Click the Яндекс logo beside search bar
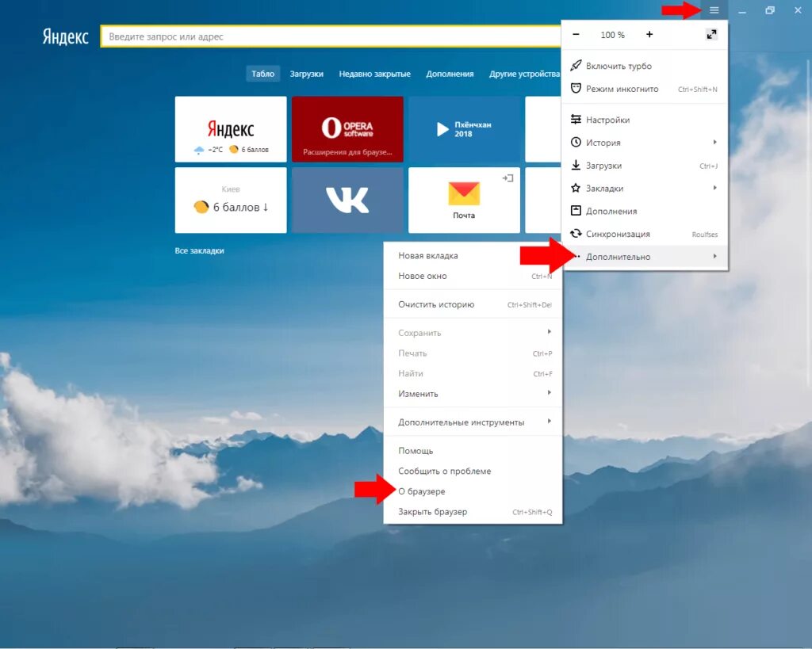 65,36
